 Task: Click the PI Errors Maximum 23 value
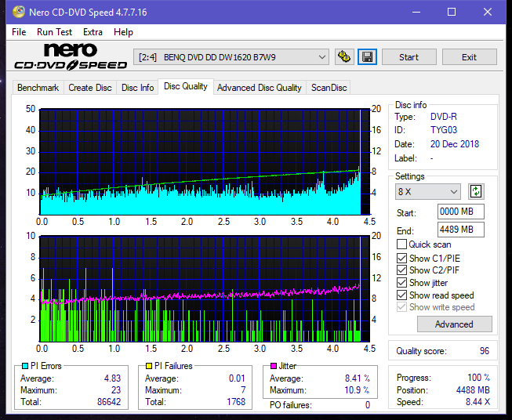coord(116,390)
